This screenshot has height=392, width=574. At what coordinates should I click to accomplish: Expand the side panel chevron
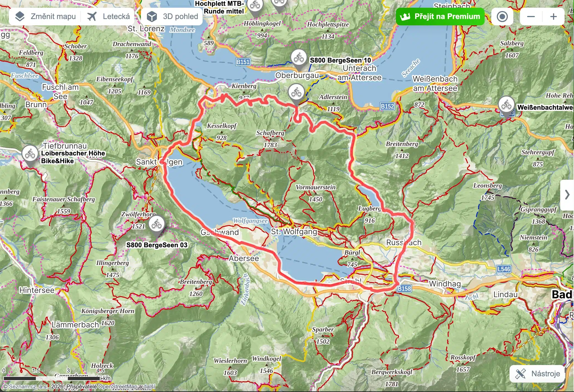(567, 195)
